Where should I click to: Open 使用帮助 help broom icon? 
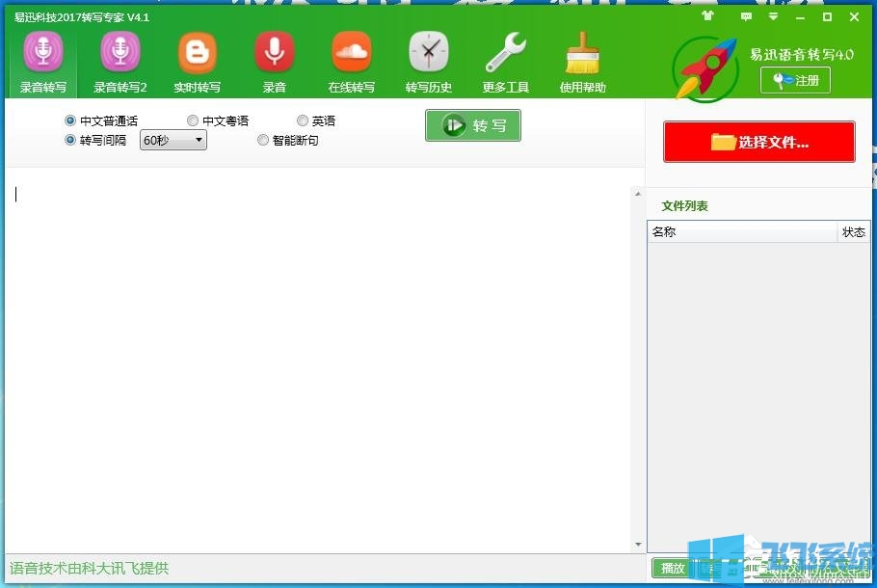coord(583,62)
